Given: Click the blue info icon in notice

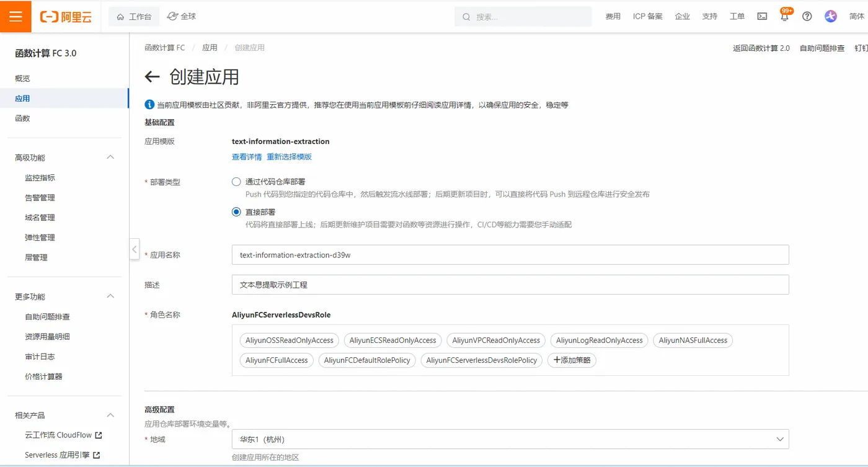Looking at the screenshot, I should 149,105.
